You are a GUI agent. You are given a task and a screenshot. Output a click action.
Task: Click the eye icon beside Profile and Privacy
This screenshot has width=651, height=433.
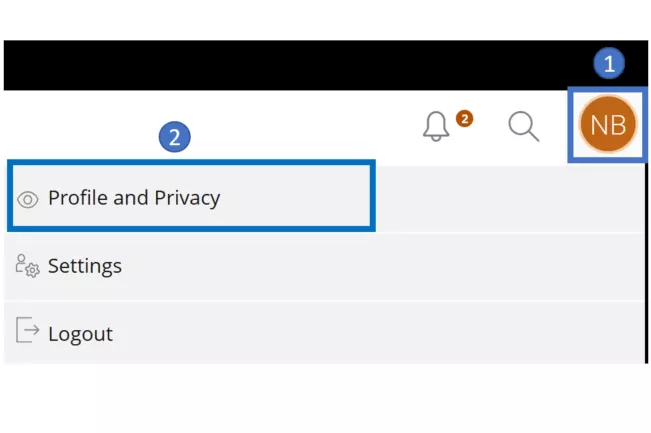[x=27, y=199]
